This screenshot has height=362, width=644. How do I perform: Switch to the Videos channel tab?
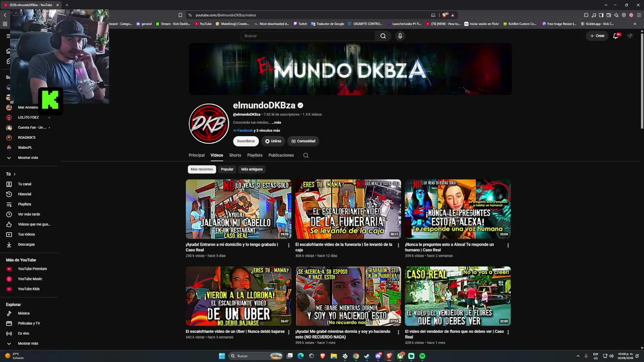[x=217, y=155]
